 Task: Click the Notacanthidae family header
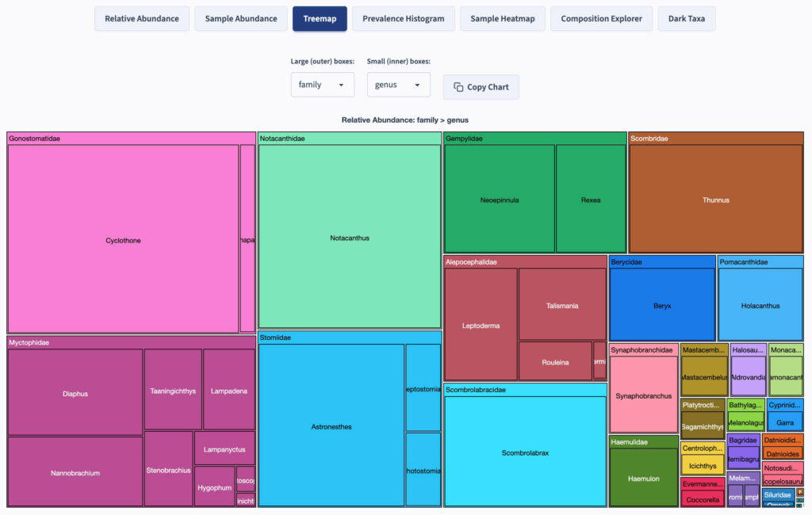point(350,138)
